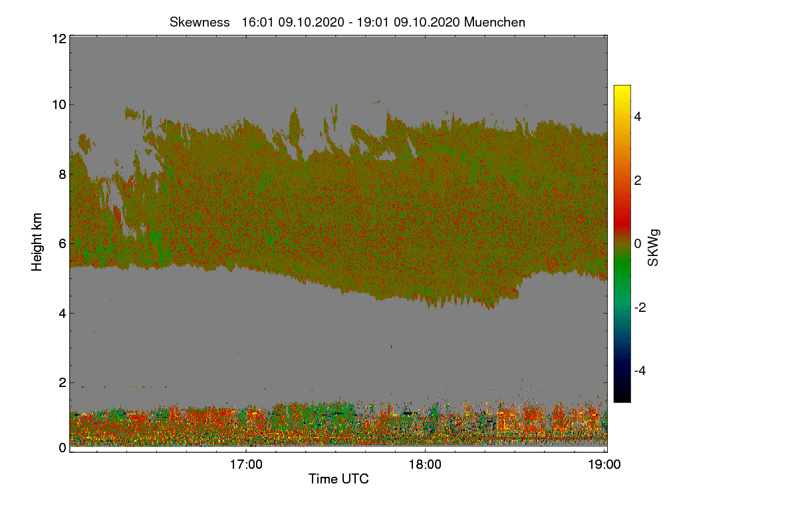This screenshot has width=798, height=532.
Task: Pick the black bottom of the colorbar
Action: (x=622, y=396)
